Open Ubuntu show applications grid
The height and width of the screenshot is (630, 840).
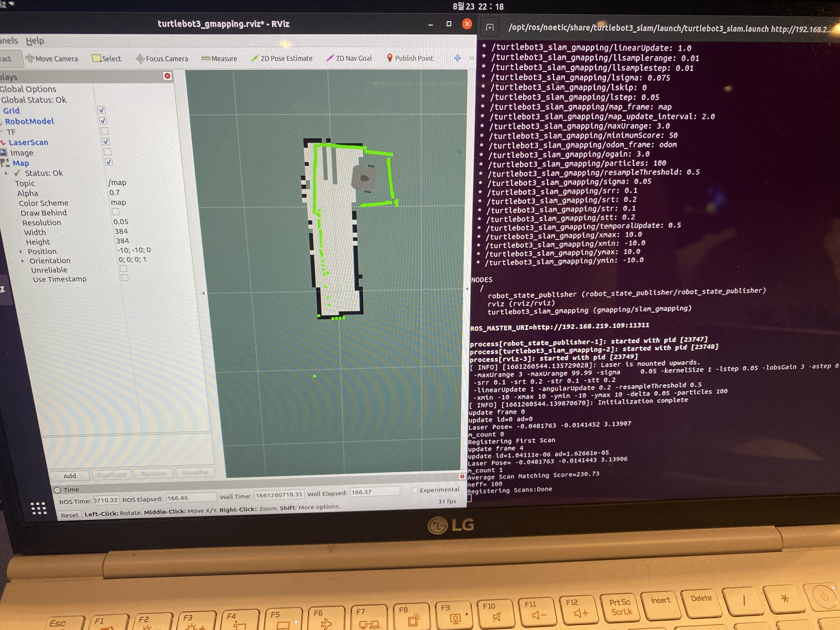38,508
